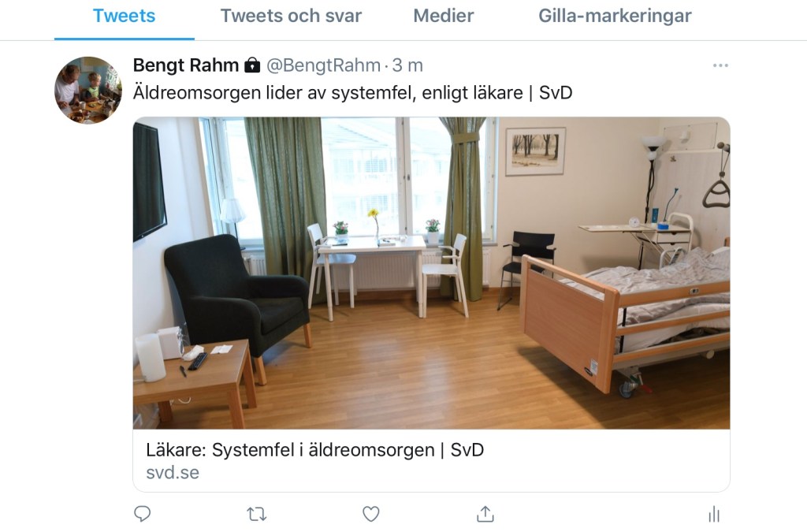Image resolution: width=807 pixels, height=532 pixels.
Task: Click the link card footer area
Action: tap(431, 460)
